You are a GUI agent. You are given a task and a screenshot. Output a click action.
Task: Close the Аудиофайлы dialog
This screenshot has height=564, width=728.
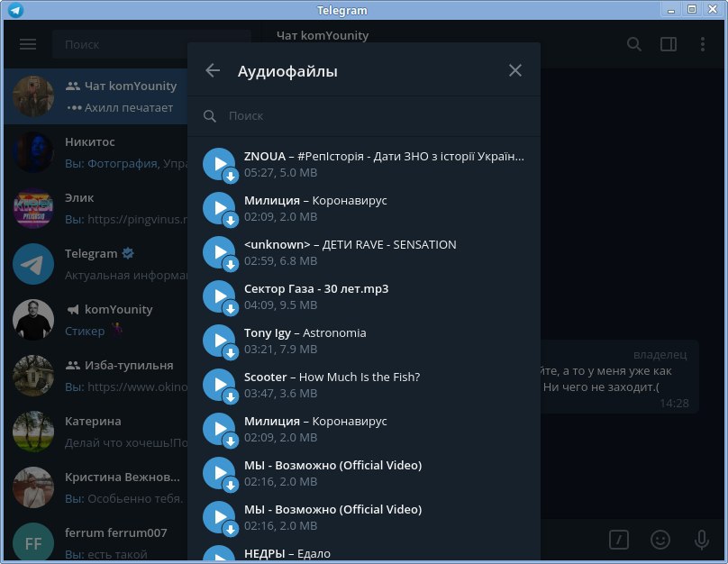514,70
